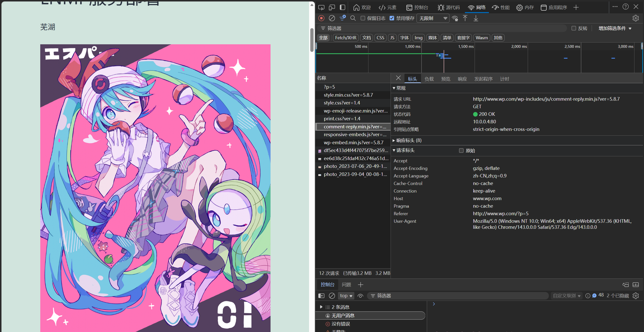Enable the Preserve log checkbox (保留日志)
Viewport: 644px width, 332px height.
pyautogui.click(x=363, y=18)
